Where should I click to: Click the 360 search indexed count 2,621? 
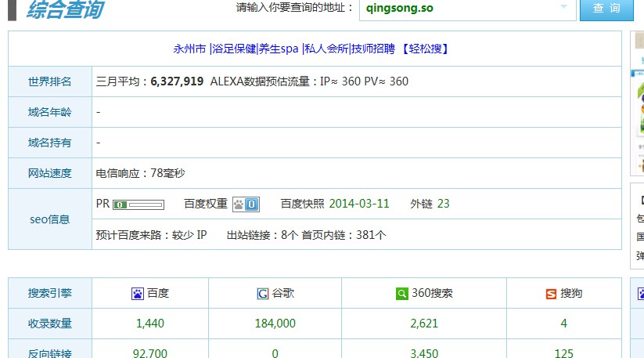(x=424, y=324)
